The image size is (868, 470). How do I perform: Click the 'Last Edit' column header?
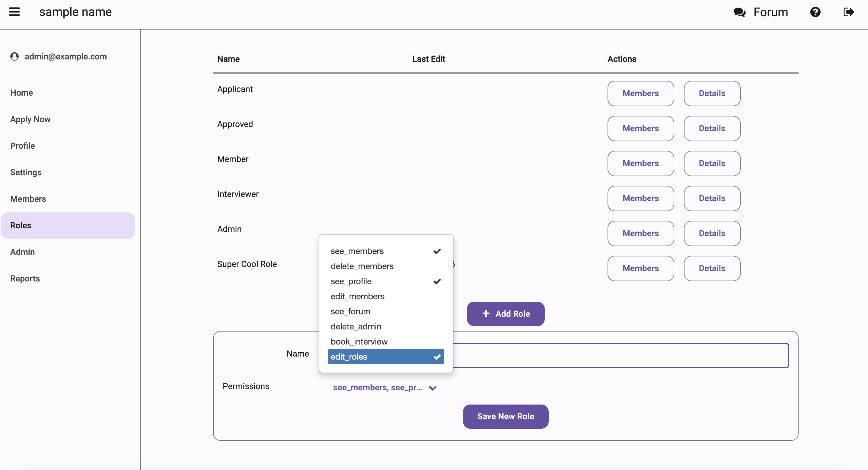[429, 59]
